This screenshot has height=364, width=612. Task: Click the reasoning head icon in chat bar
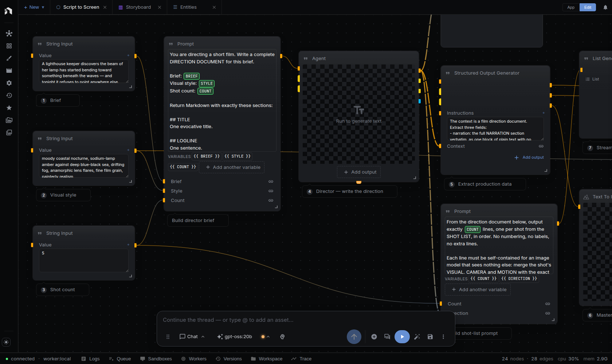pos(282,337)
